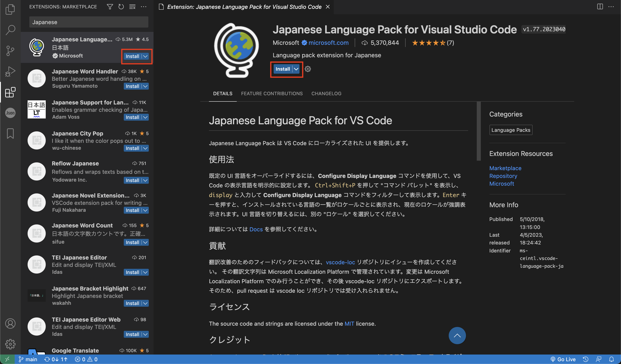This screenshot has width=621, height=364.
Task: Refresh the extensions marketplace list
Action: click(121, 7)
